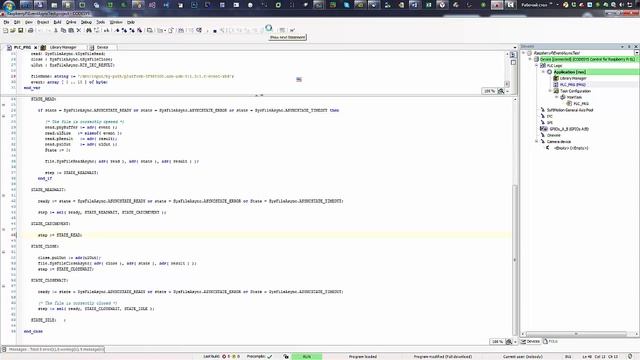Click the Delete X toolbar icon

[x=79, y=30]
